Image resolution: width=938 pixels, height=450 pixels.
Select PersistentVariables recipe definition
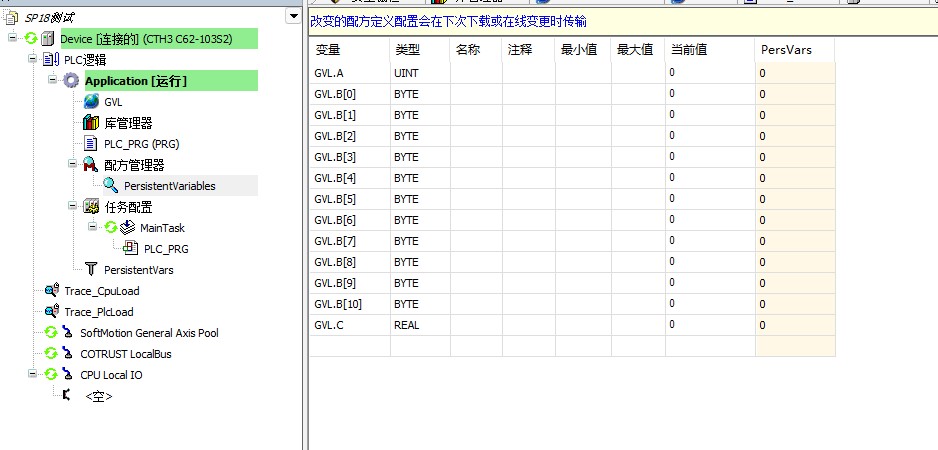[x=170, y=186]
